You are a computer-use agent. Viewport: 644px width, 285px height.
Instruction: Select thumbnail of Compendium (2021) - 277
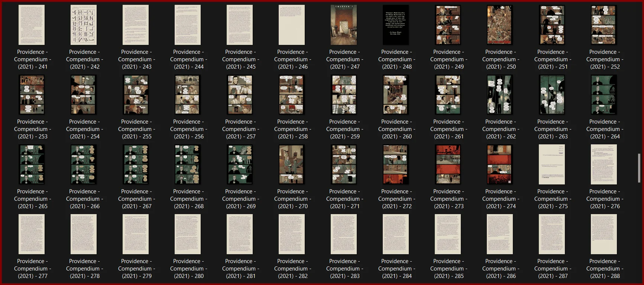tap(32, 234)
